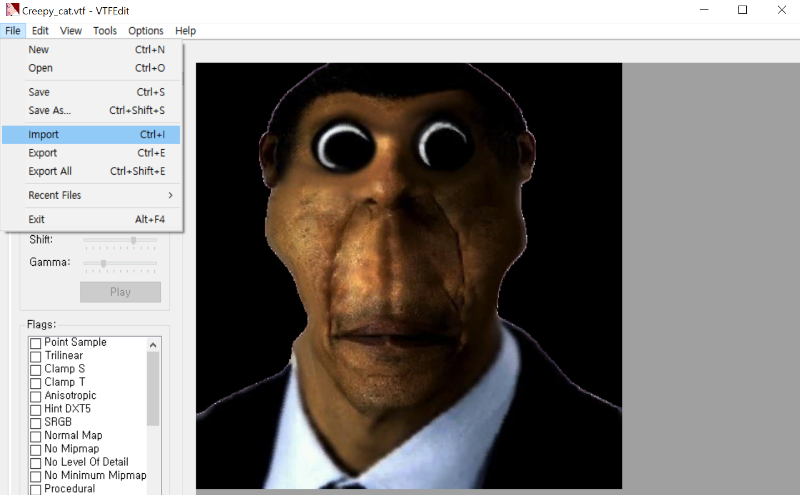The image size is (800, 495).
Task: Open the Help menu
Action: coord(185,31)
